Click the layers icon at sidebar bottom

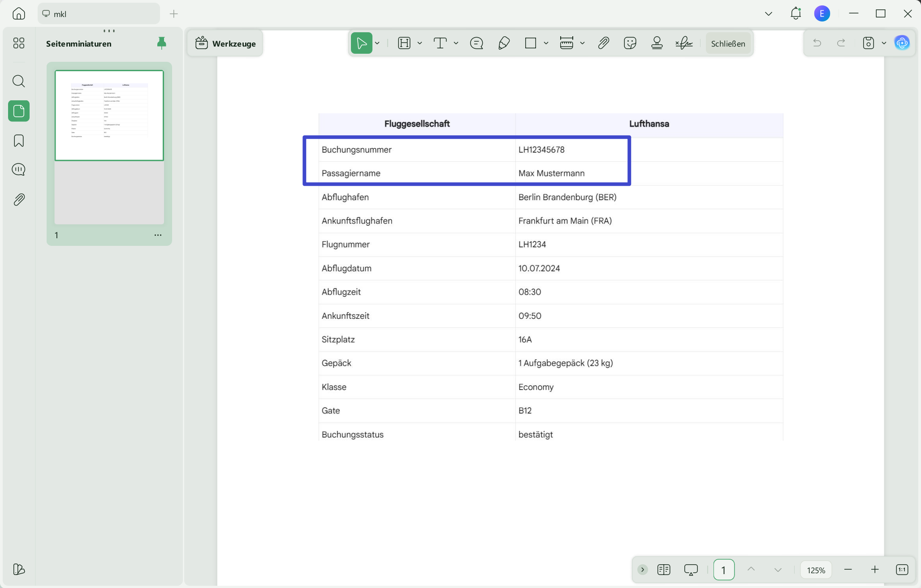[19, 569]
